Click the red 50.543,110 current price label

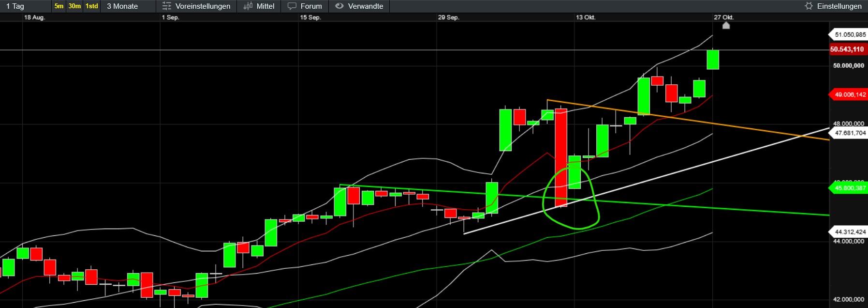847,49
